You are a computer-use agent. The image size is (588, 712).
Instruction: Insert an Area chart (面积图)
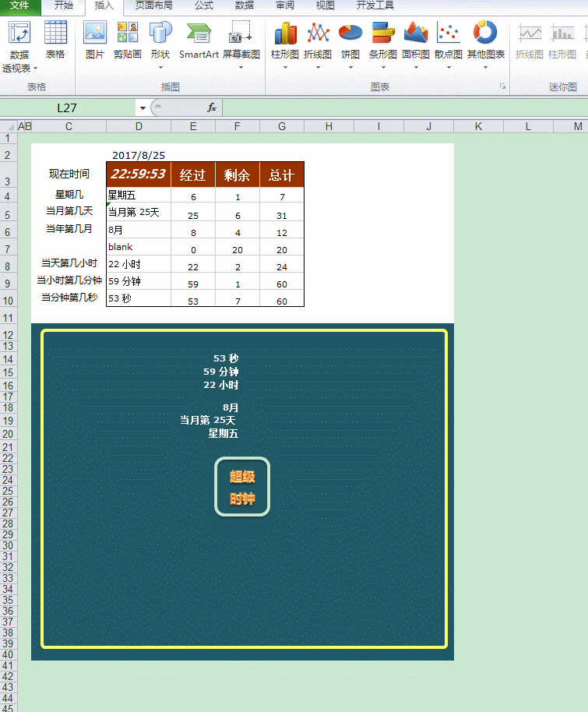click(416, 45)
